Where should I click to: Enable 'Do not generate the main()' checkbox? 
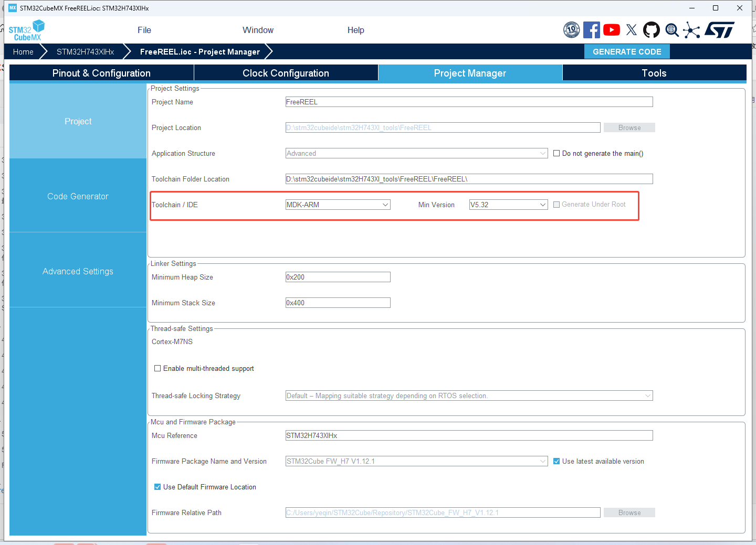[x=556, y=153]
